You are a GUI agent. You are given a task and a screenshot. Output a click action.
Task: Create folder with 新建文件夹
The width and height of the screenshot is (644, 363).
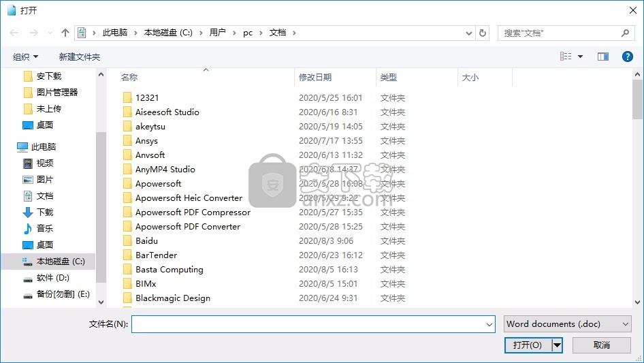coord(79,57)
